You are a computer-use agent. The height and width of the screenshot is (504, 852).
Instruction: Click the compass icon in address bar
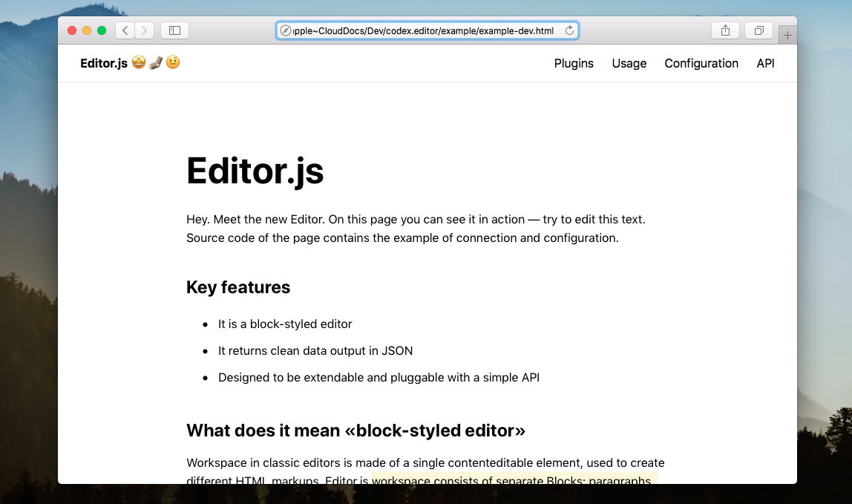tap(285, 30)
